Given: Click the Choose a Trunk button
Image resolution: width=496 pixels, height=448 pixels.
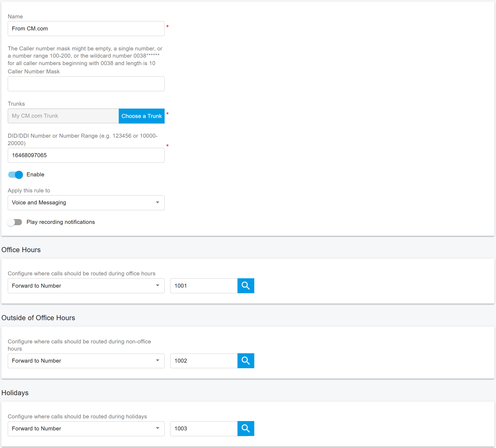Looking at the screenshot, I should point(141,116).
